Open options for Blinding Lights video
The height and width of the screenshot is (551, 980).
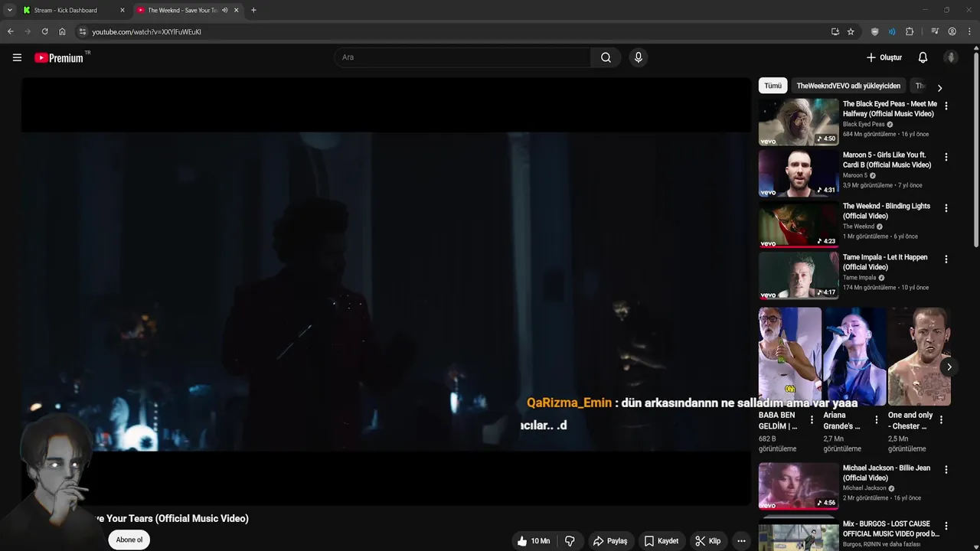[946, 208]
